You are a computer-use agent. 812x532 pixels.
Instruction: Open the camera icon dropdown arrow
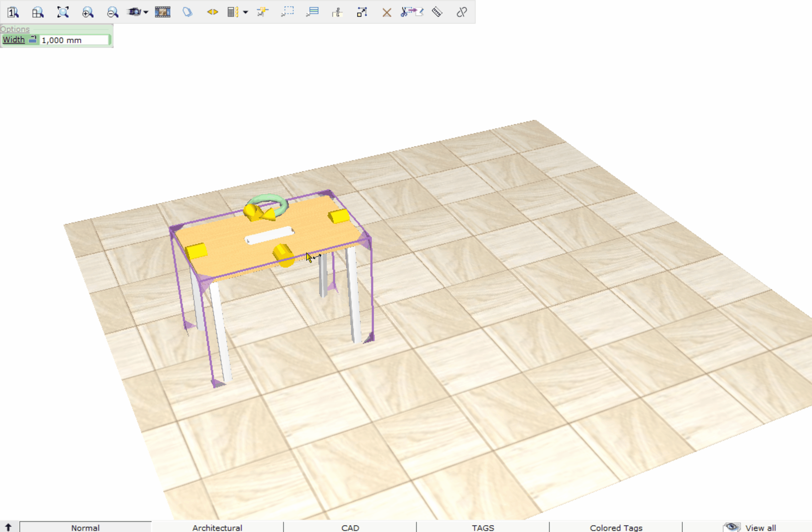click(x=146, y=12)
